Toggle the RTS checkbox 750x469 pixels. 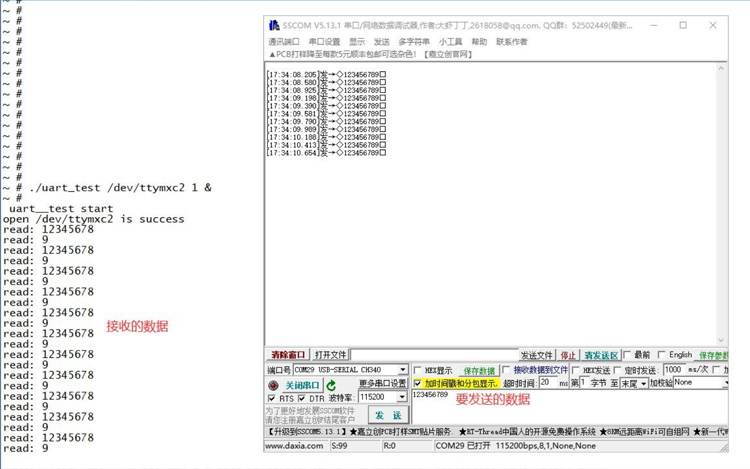[272, 398]
